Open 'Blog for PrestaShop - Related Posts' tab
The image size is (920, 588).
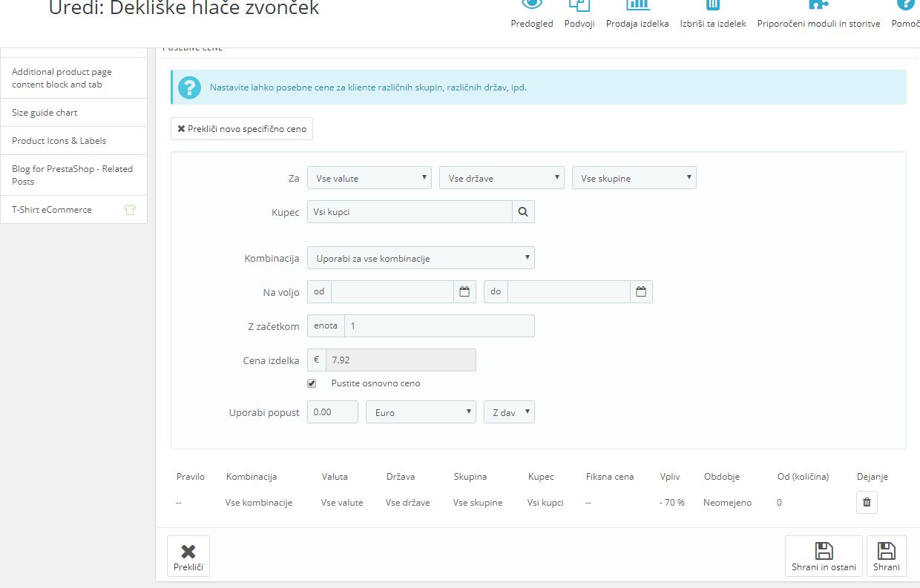tap(74, 175)
